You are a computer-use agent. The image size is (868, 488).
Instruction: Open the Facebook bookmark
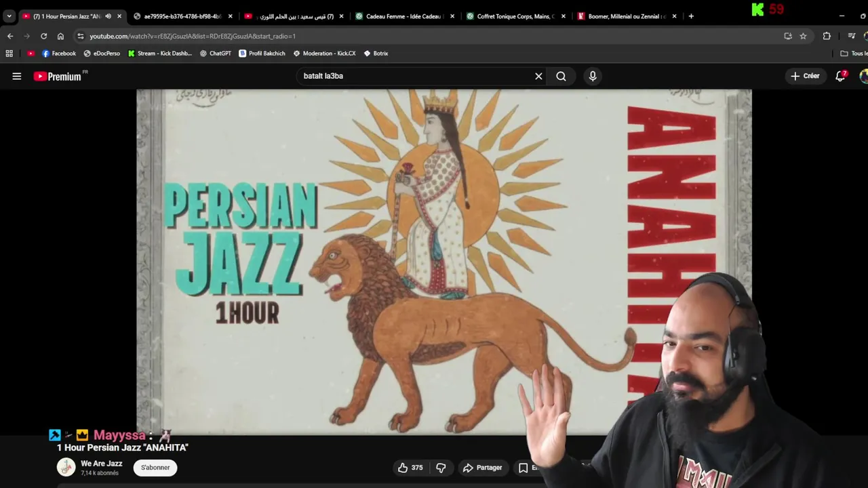click(x=59, y=53)
